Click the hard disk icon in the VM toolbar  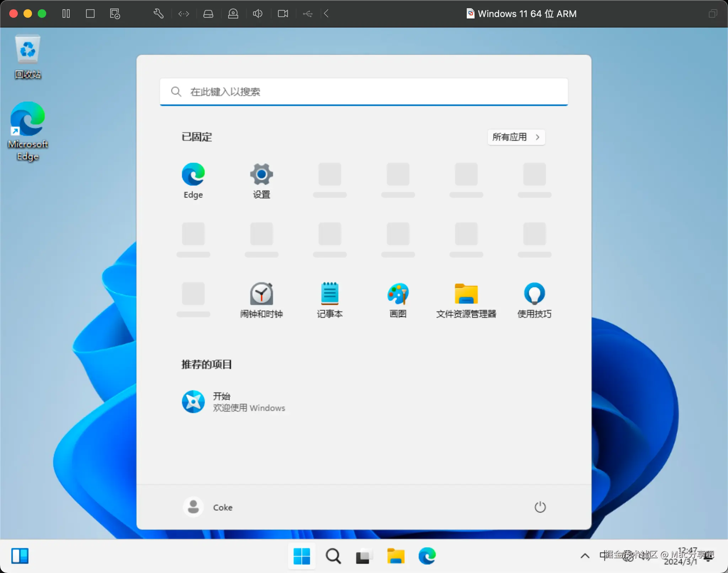[x=208, y=14]
